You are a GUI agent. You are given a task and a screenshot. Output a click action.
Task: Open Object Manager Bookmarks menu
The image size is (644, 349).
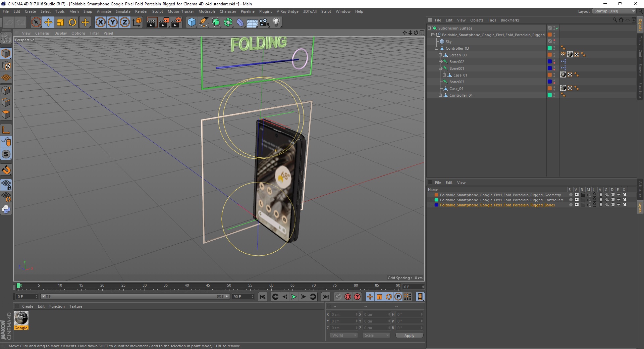[510, 20]
